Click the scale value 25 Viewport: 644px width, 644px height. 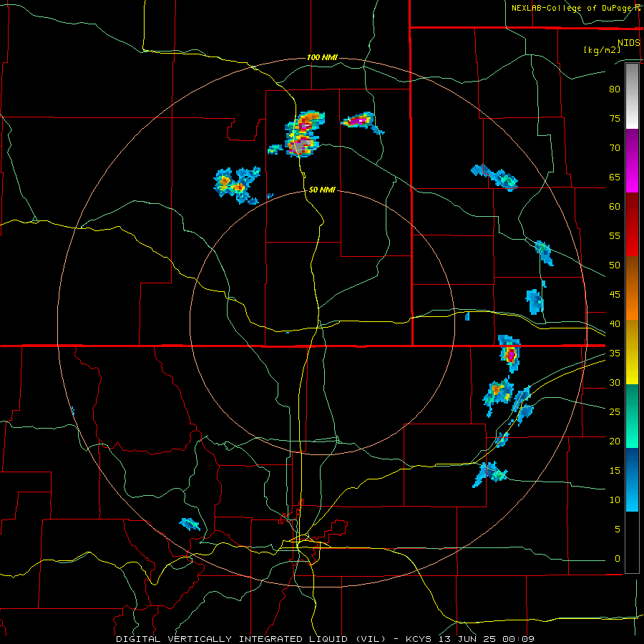pyautogui.click(x=615, y=411)
